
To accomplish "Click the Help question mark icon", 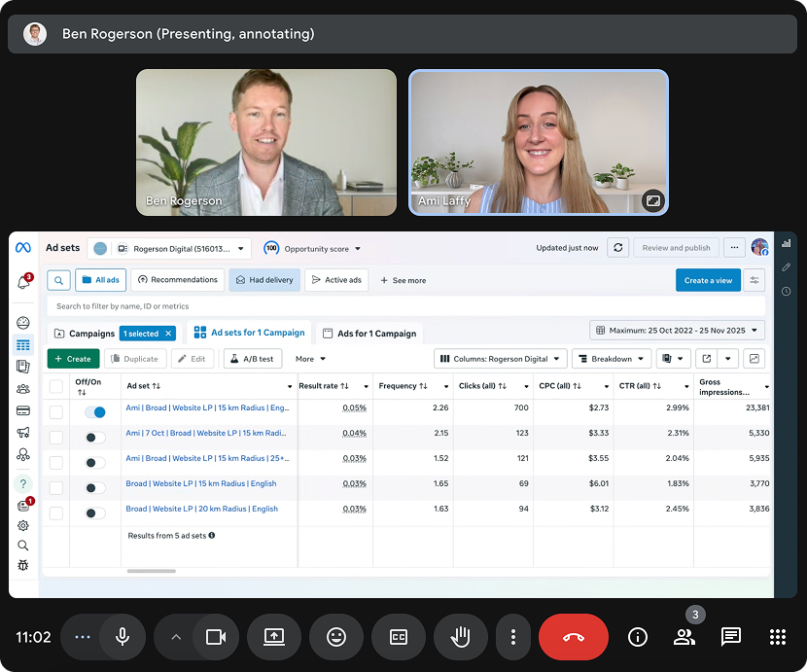I will pos(23,484).
